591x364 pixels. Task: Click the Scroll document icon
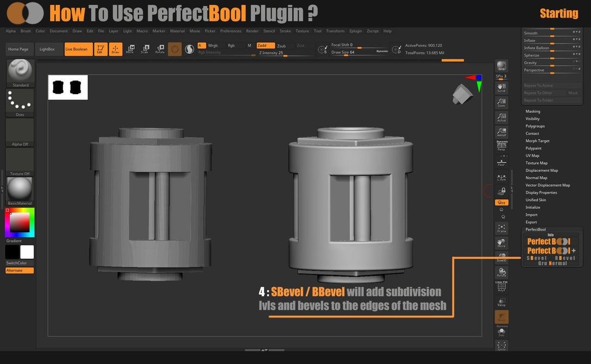point(502,88)
